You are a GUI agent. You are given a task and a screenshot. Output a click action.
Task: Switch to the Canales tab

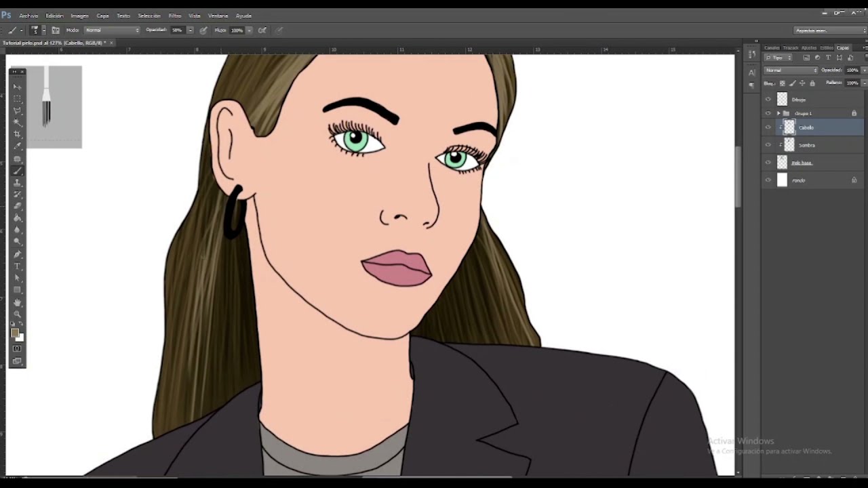[772, 48]
